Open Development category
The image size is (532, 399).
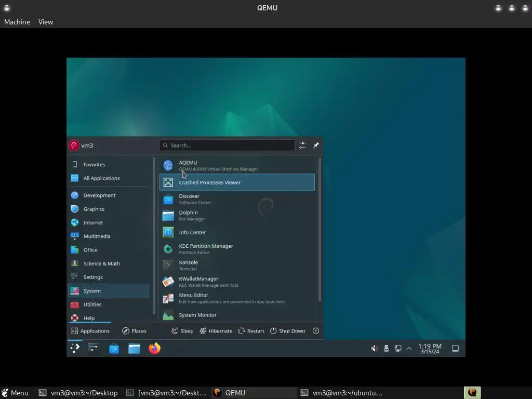(109, 195)
